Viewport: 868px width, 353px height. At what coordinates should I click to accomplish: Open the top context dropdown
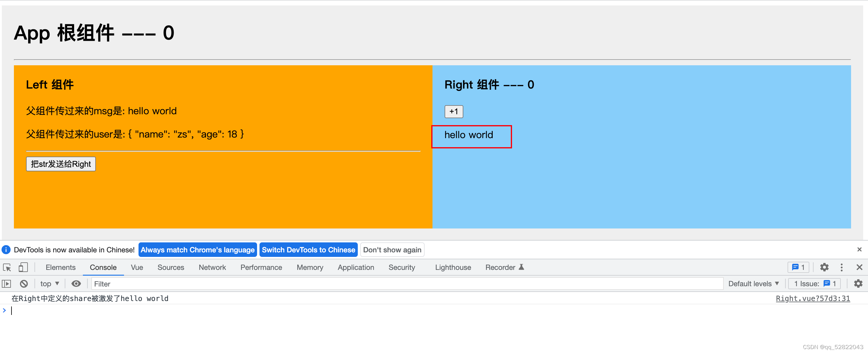[50, 284]
